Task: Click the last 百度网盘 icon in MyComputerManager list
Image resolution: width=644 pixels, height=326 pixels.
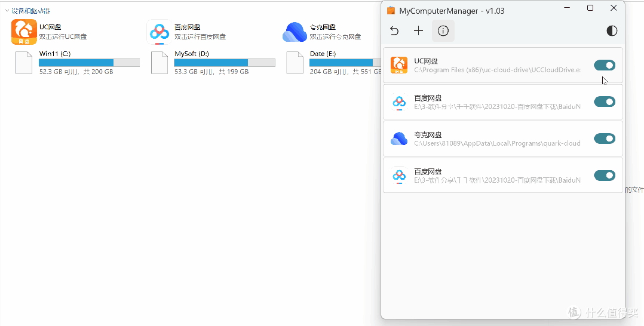Action: (x=399, y=176)
